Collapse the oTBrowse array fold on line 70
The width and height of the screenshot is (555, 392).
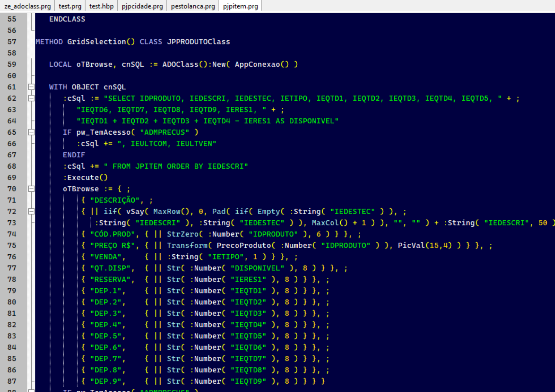(x=31, y=189)
